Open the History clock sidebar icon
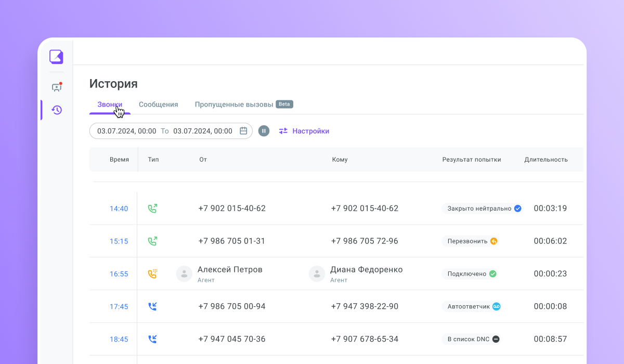 tap(57, 110)
